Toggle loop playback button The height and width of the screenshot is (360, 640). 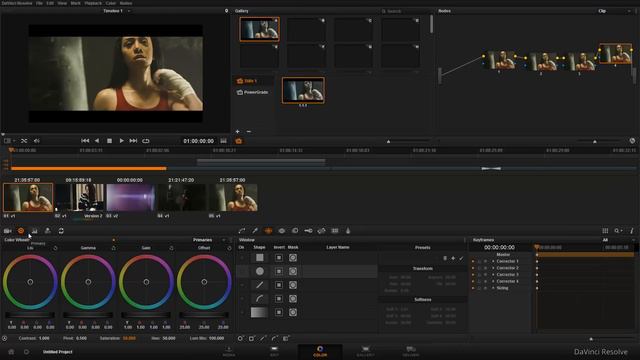point(146,141)
